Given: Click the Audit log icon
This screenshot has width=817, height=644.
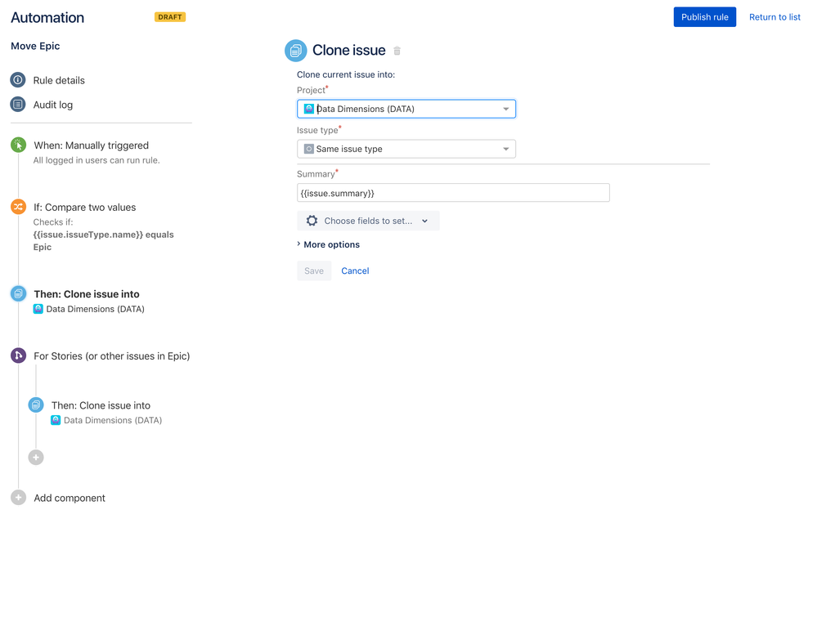Looking at the screenshot, I should 18,105.
